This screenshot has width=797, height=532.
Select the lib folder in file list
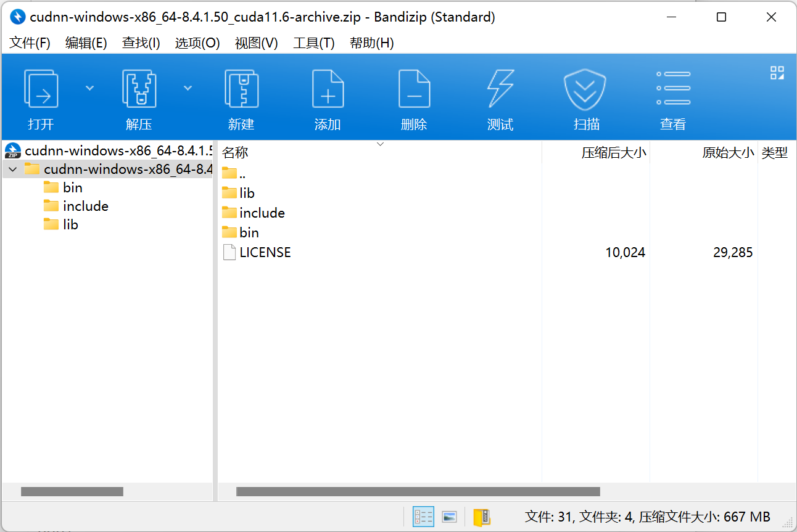tap(238, 193)
